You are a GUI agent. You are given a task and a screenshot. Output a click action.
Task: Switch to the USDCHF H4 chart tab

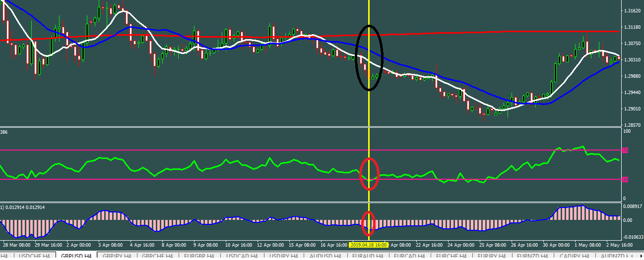pos(34,256)
